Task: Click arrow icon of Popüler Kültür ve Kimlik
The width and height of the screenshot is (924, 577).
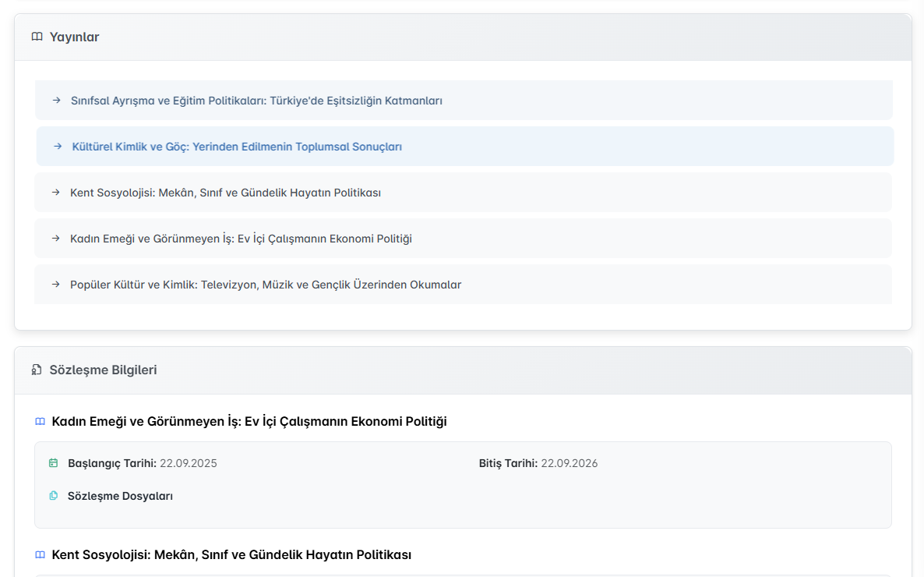Action: coord(55,285)
